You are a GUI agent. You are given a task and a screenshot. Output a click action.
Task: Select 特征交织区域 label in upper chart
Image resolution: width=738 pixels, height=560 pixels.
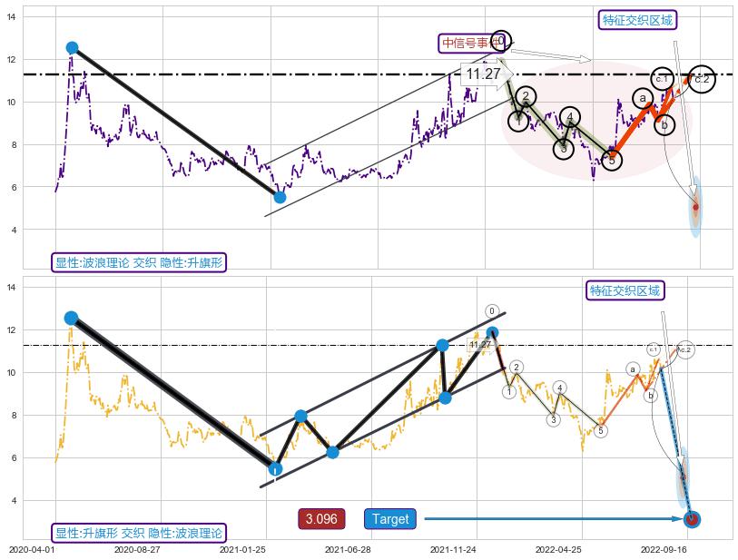tap(638, 20)
